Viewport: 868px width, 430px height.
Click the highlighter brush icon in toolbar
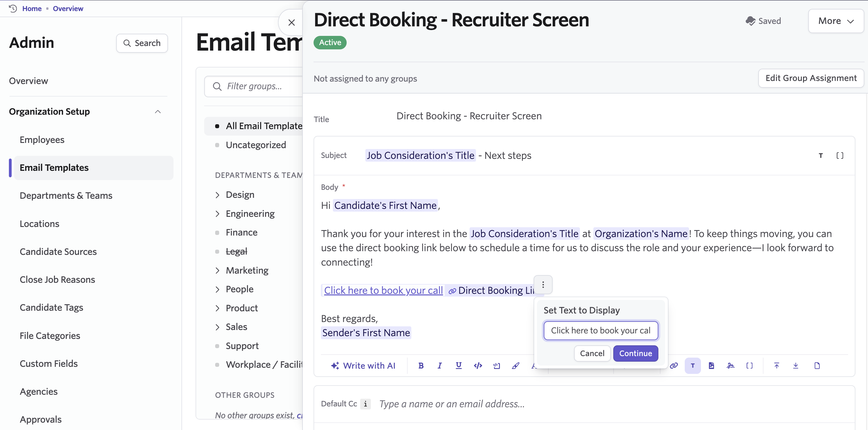tap(516, 366)
